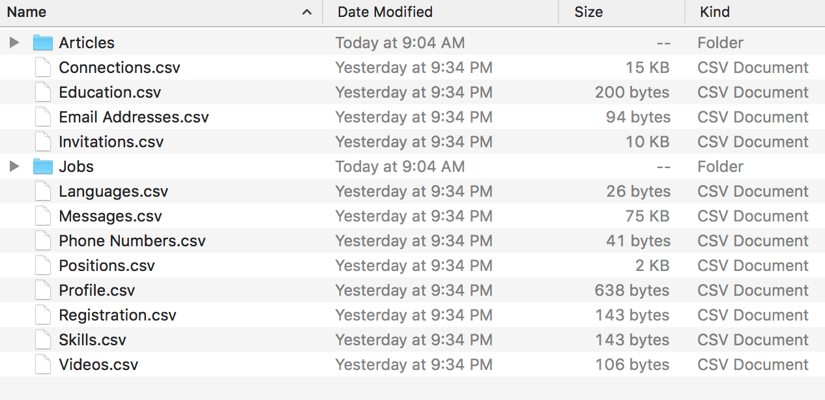Sort by the Kind column header
The height and width of the screenshot is (400, 825).
[x=715, y=12]
